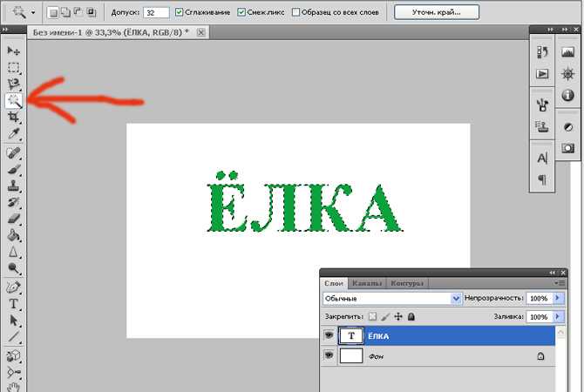584x392 pixels.
Task: Select the Polygonal Lasso tool
Action: pos(13,84)
